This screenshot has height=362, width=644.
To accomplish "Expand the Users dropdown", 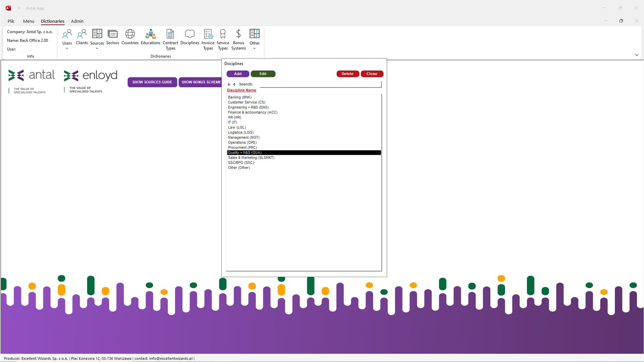I will [67, 49].
